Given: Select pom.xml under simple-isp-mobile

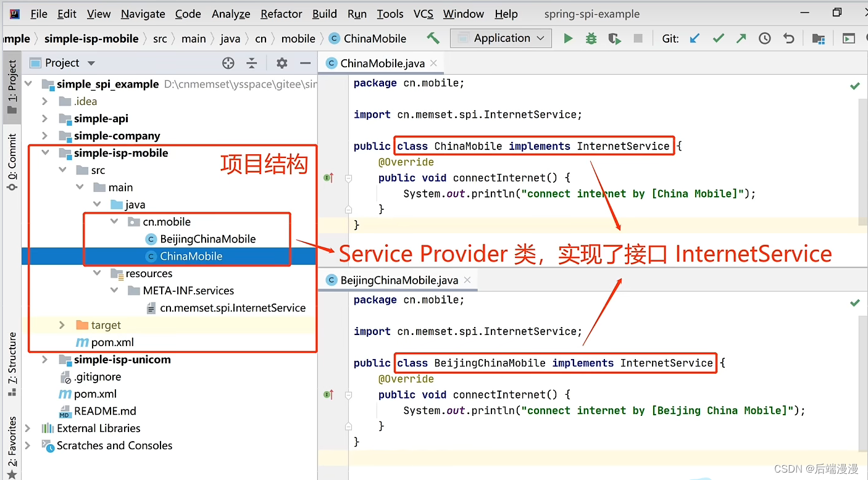Looking at the screenshot, I should [x=105, y=342].
